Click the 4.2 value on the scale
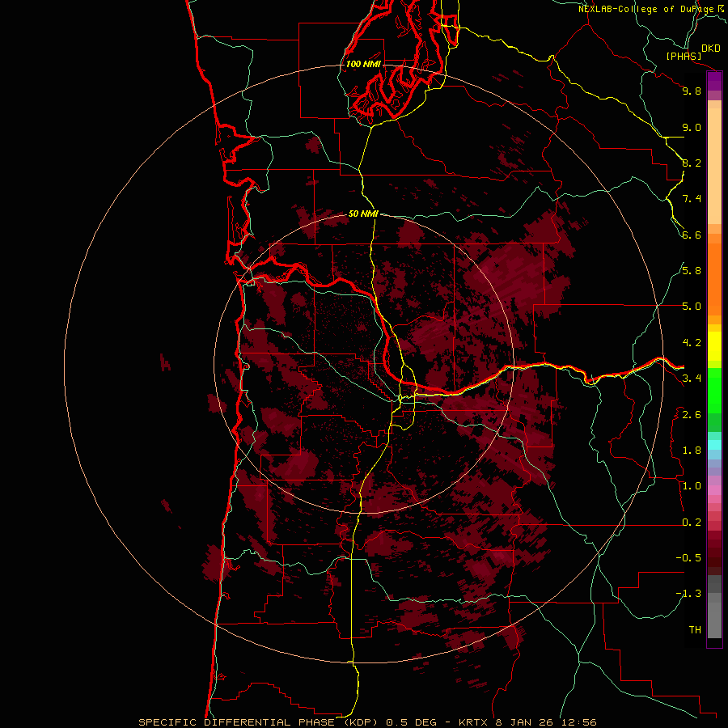 692,343
